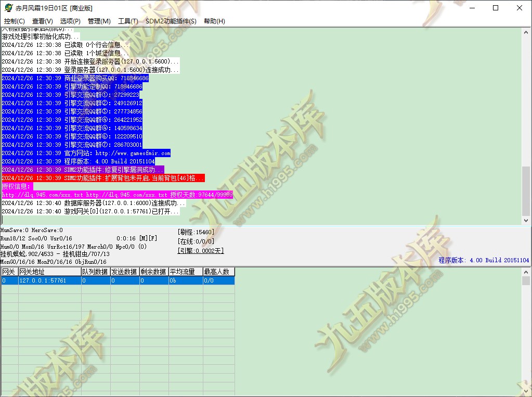Click the app icon in the title bar
This screenshot has width=532, height=397.
click(x=8, y=8)
